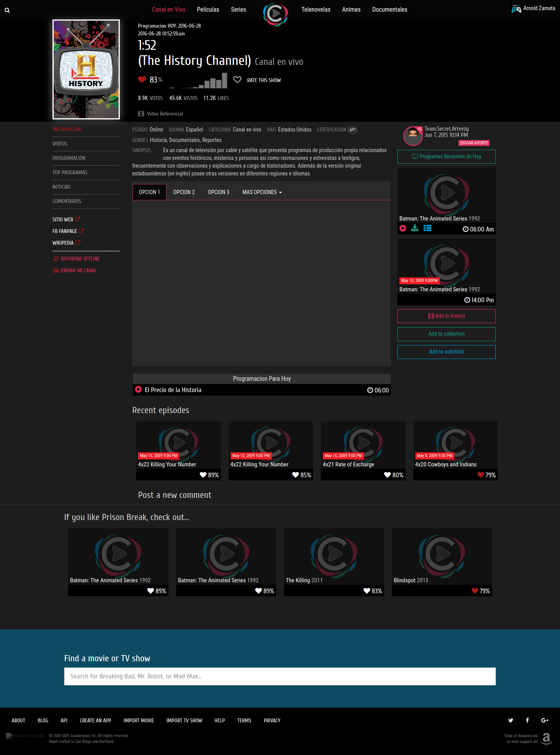The width and height of the screenshot is (560, 755).
Task: Open Animes nav item
Action: pyautogui.click(x=351, y=9)
